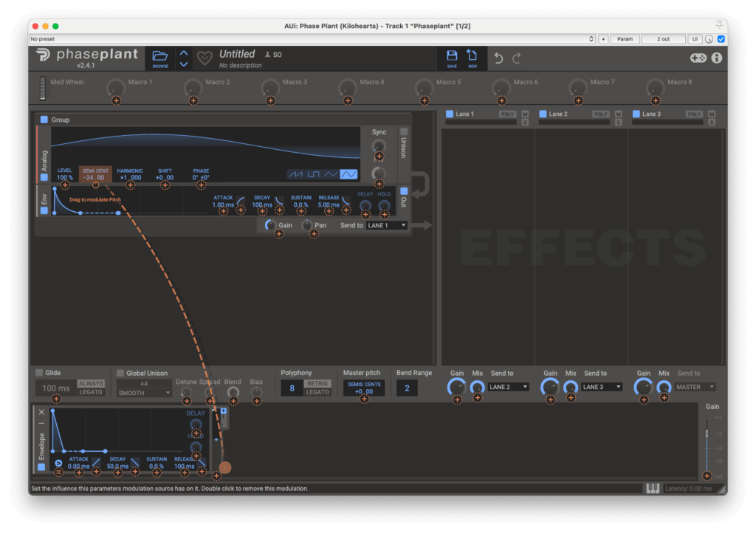Favorite the preset with the heart icon
This screenshot has width=756, height=533.
pyautogui.click(x=205, y=58)
